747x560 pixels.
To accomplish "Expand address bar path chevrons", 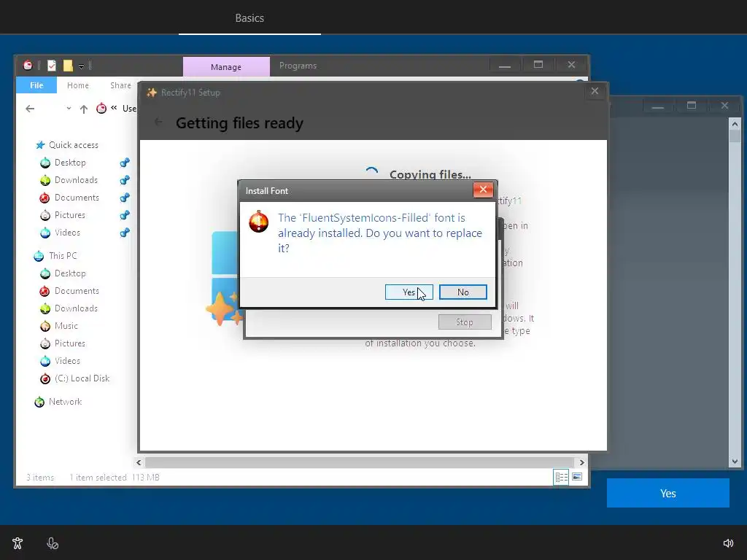I will pos(114,108).
